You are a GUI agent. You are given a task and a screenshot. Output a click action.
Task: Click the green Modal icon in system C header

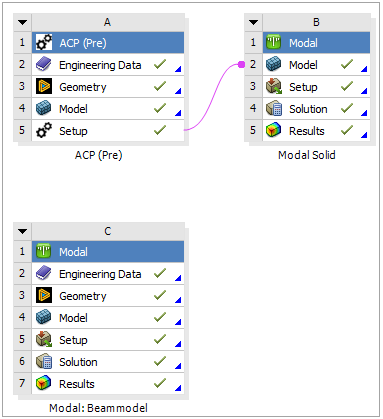(x=44, y=251)
